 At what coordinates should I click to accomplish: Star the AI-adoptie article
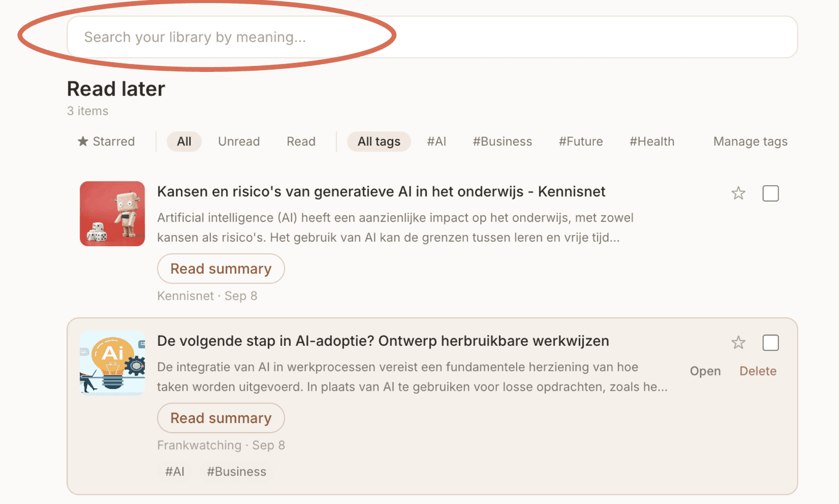(x=738, y=342)
